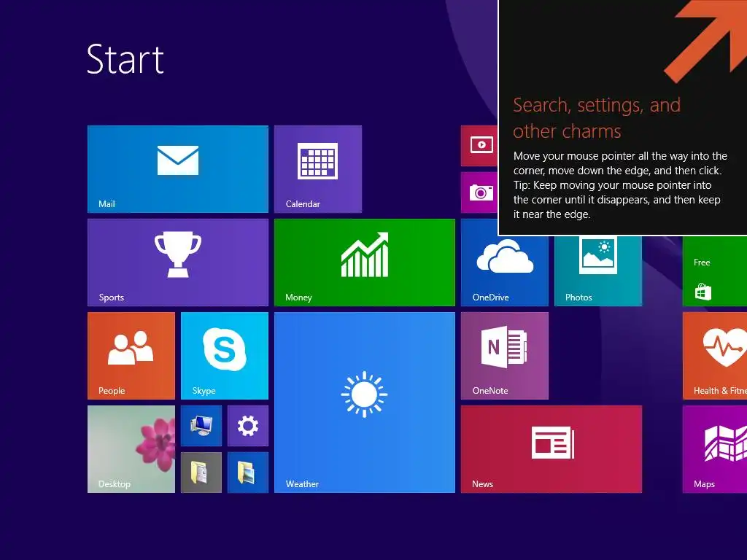
Task: Open the Health & Fitness tile
Action: pyautogui.click(x=715, y=356)
